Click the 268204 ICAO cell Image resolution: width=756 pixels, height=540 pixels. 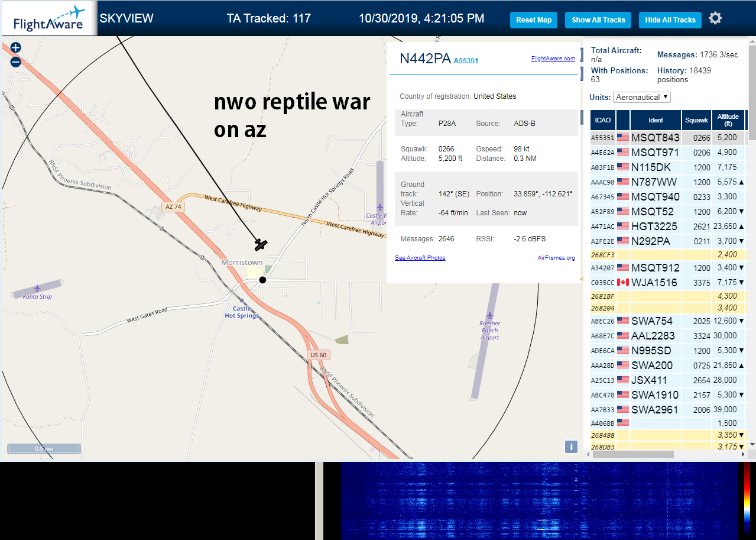[x=603, y=308]
